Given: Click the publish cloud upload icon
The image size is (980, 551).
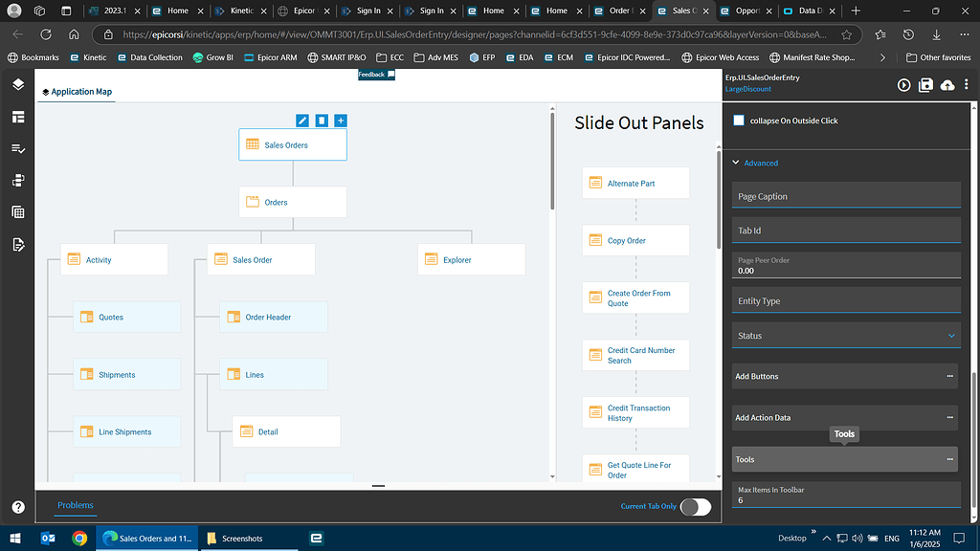Looking at the screenshot, I should pos(947,85).
